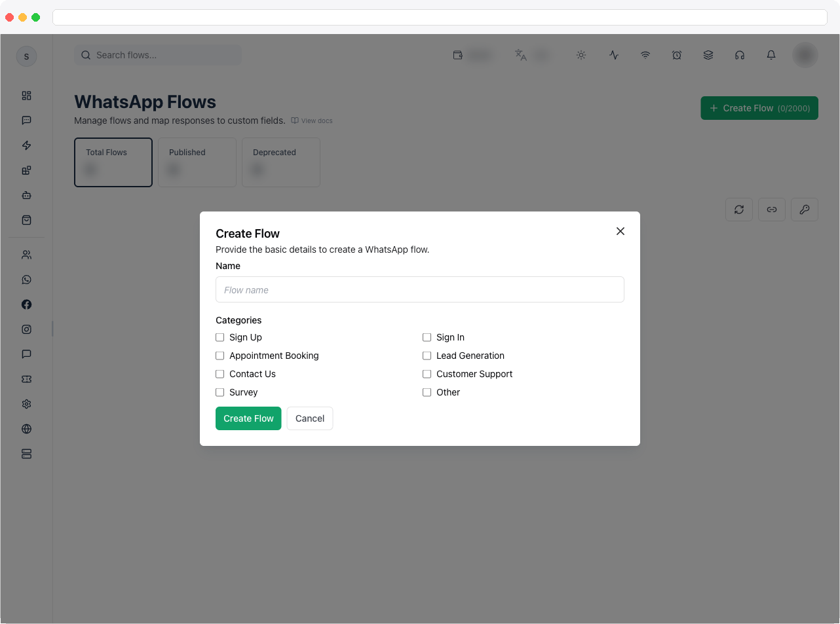Open the settings gear in the sidebar

[26, 404]
